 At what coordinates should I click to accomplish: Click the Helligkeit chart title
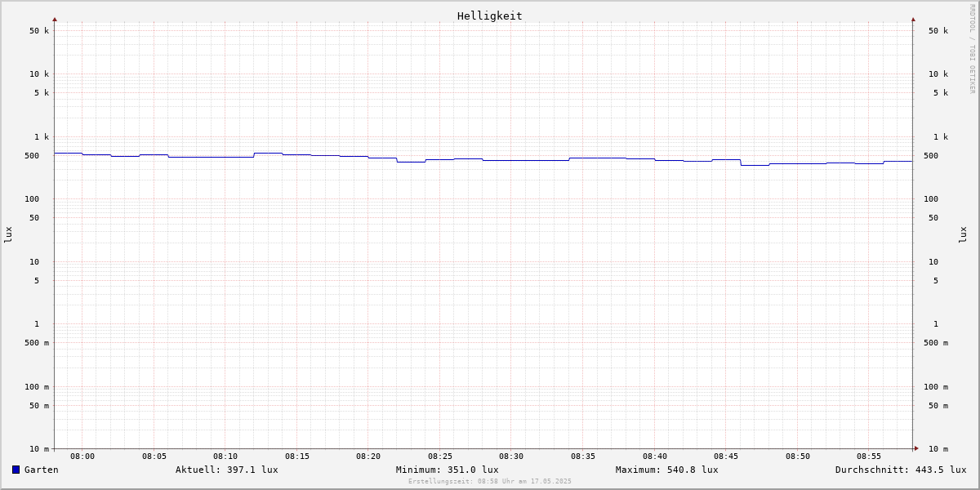click(x=490, y=16)
